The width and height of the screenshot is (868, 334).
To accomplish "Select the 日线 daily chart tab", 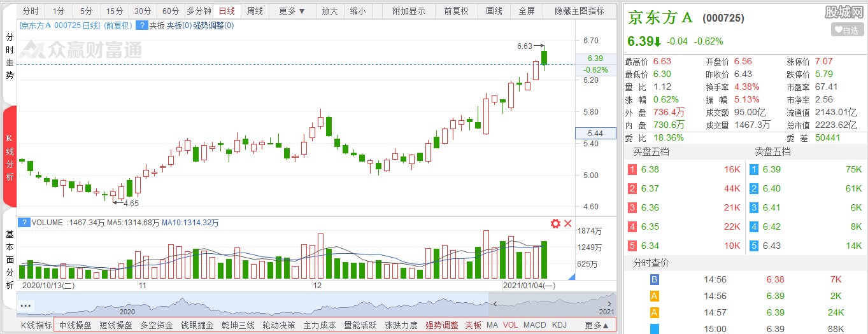I will [x=227, y=11].
